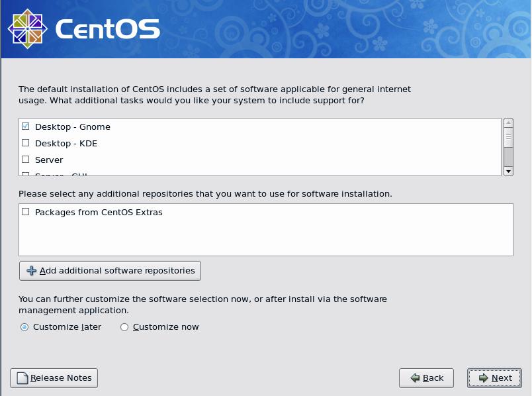Click the CentOS logo in the header
Image resolution: width=532 pixels, height=396 pixels.
coord(26,28)
